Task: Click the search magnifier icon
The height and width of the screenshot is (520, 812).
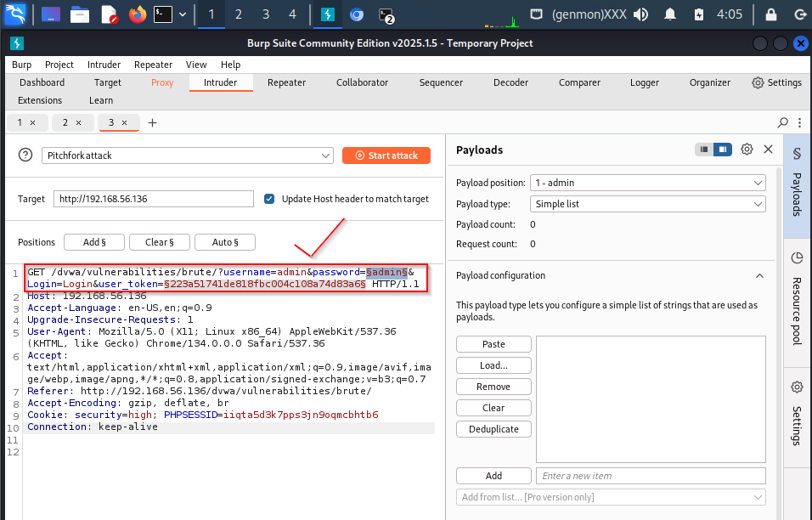Action: (782, 122)
